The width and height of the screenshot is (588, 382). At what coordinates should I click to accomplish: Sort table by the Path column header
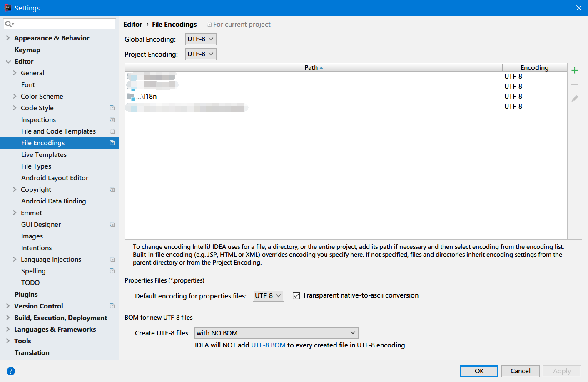click(x=313, y=67)
